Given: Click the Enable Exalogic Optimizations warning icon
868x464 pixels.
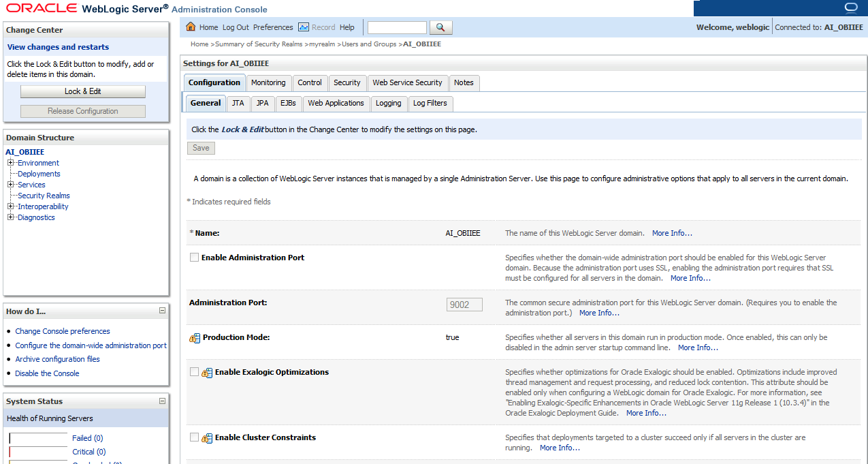Looking at the screenshot, I should (x=207, y=373).
